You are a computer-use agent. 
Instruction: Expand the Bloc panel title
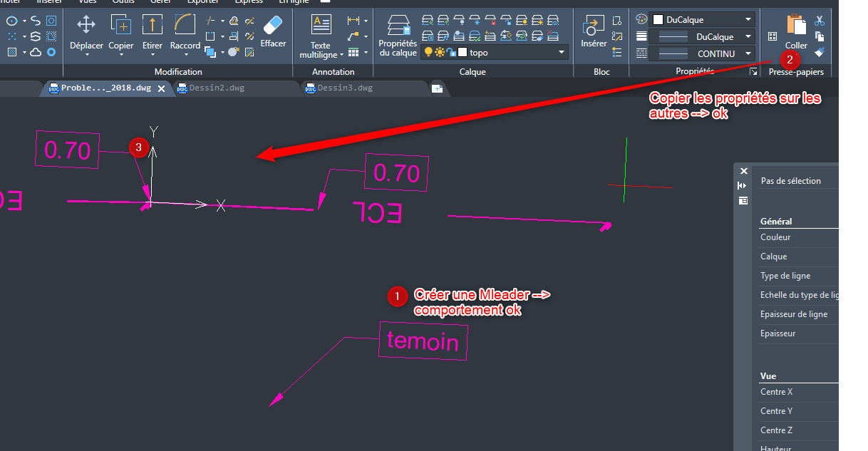602,72
